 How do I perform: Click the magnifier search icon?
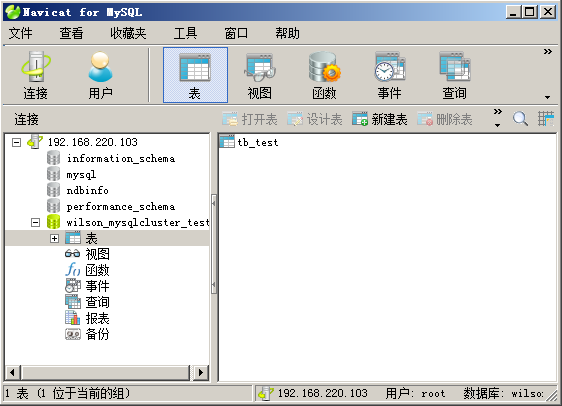[x=520, y=119]
